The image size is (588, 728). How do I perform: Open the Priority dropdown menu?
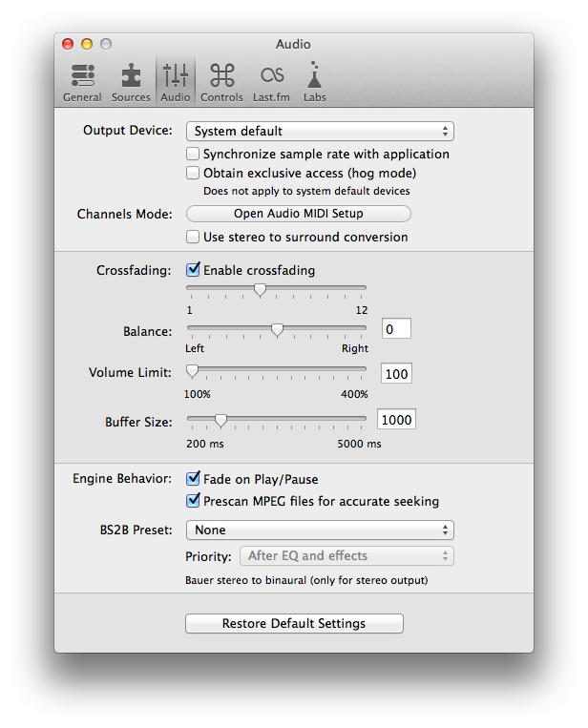346,555
